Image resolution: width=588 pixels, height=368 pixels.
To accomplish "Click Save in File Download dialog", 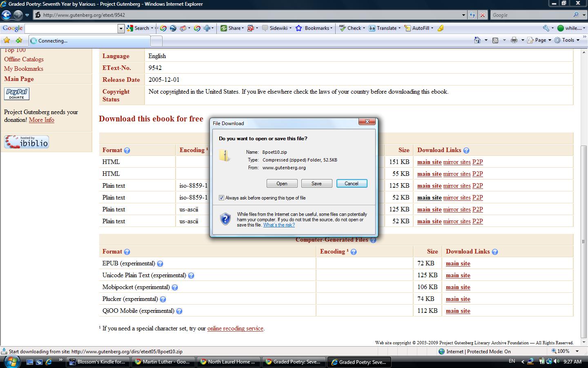I will point(316,184).
